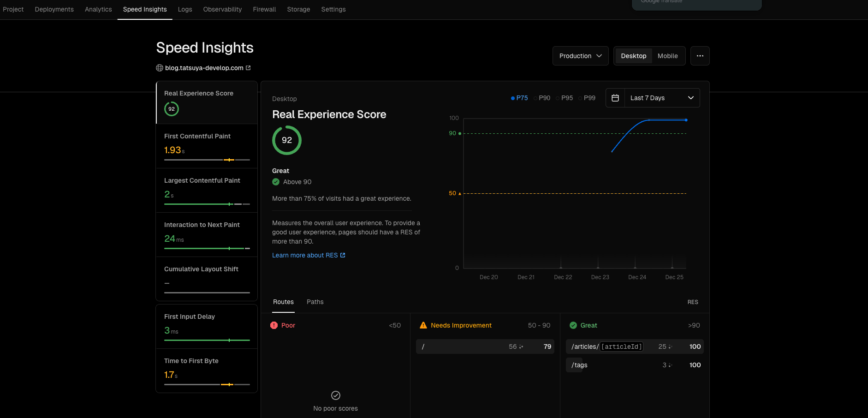Click the calendar icon beside Last 7 Days
The width and height of the screenshot is (868, 418).
[615, 98]
